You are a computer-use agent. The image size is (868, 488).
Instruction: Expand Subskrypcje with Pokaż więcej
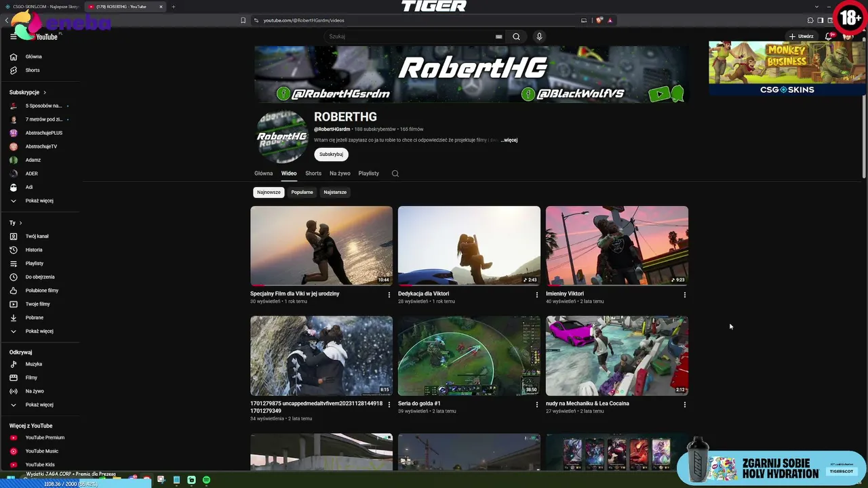point(40,201)
